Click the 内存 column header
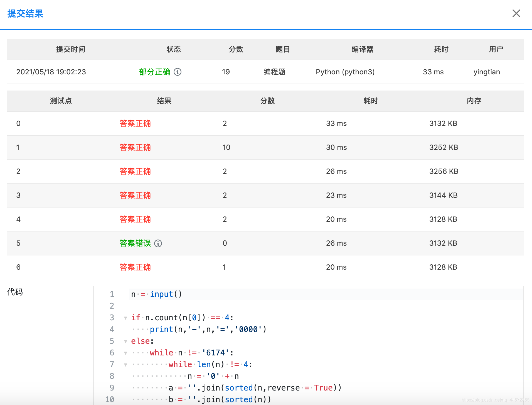Viewport: 532px width, 405px height. [x=474, y=101]
